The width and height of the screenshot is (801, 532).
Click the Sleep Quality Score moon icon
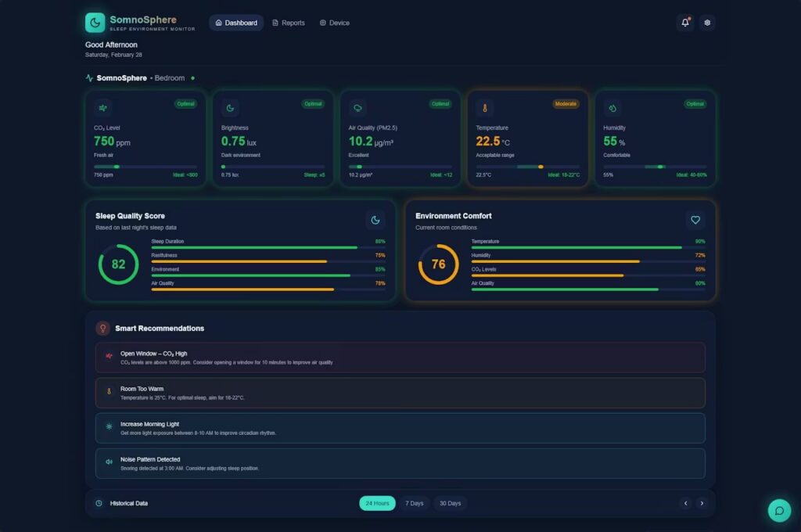click(x=375, y=220)
